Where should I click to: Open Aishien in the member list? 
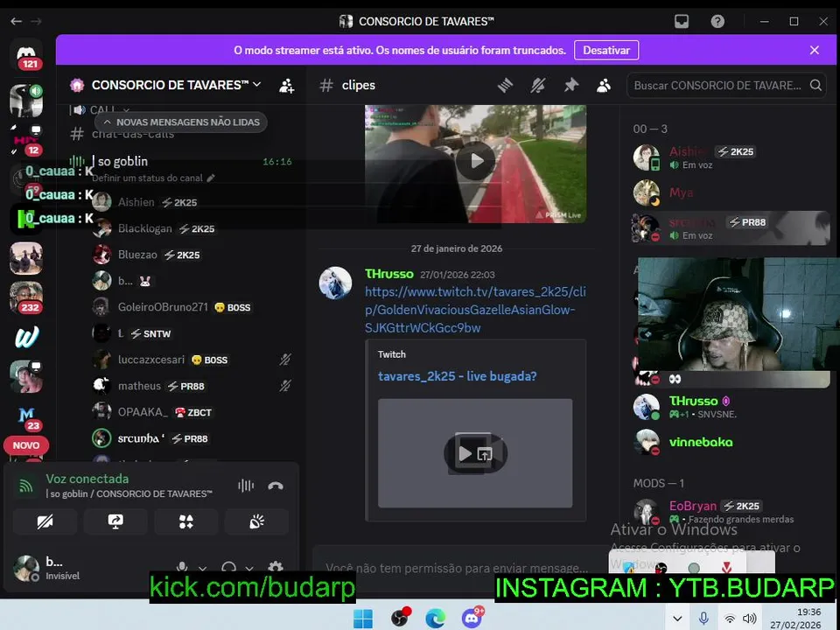[x=731, y=157]
